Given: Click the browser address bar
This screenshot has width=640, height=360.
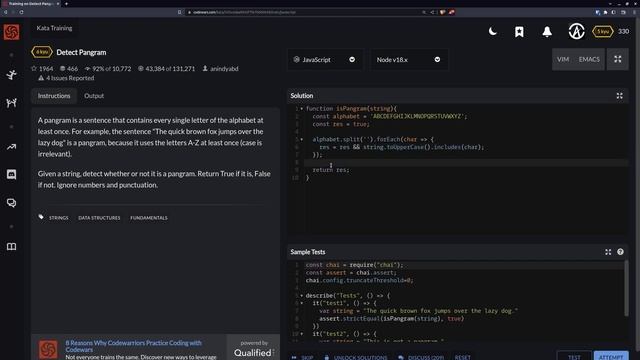Looking at the screenshot, I should pyautogui.click(x=302, y=12).
